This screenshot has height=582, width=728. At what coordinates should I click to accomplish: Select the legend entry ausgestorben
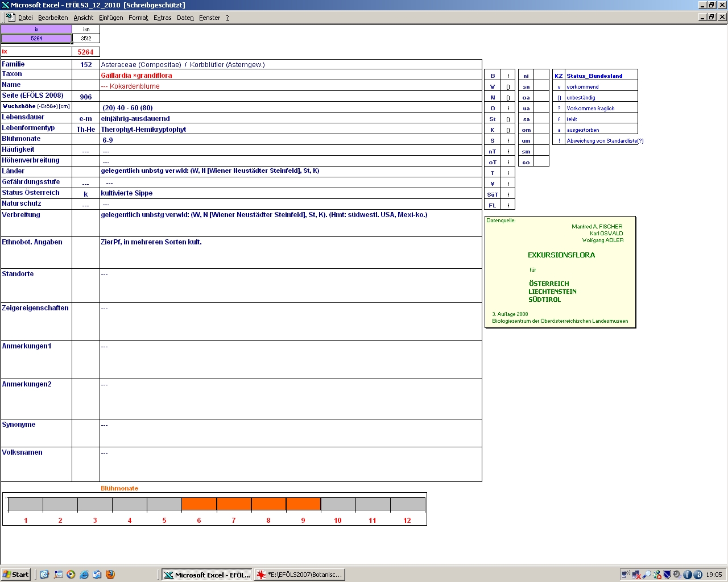[583, 130]
